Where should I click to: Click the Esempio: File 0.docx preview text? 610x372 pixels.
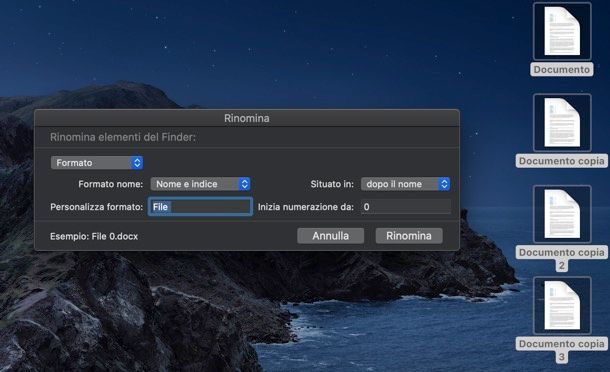pos(94,237)
